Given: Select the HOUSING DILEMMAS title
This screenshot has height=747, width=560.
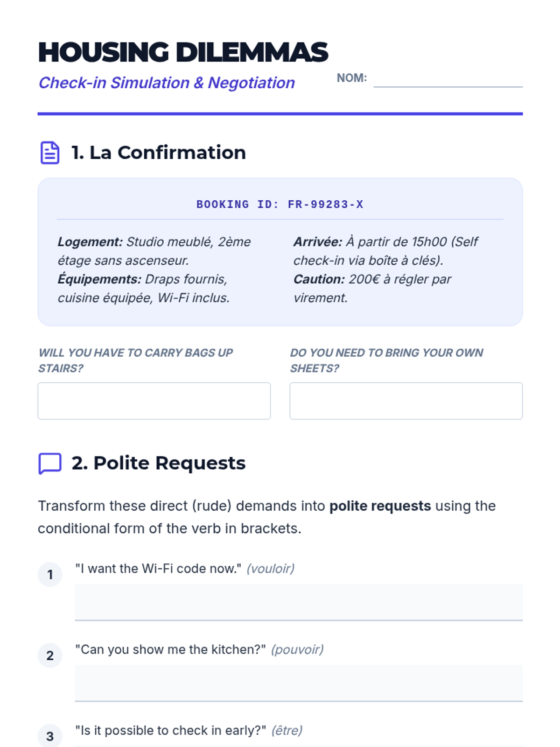Looking at the screenshot, I should point(183,52).
